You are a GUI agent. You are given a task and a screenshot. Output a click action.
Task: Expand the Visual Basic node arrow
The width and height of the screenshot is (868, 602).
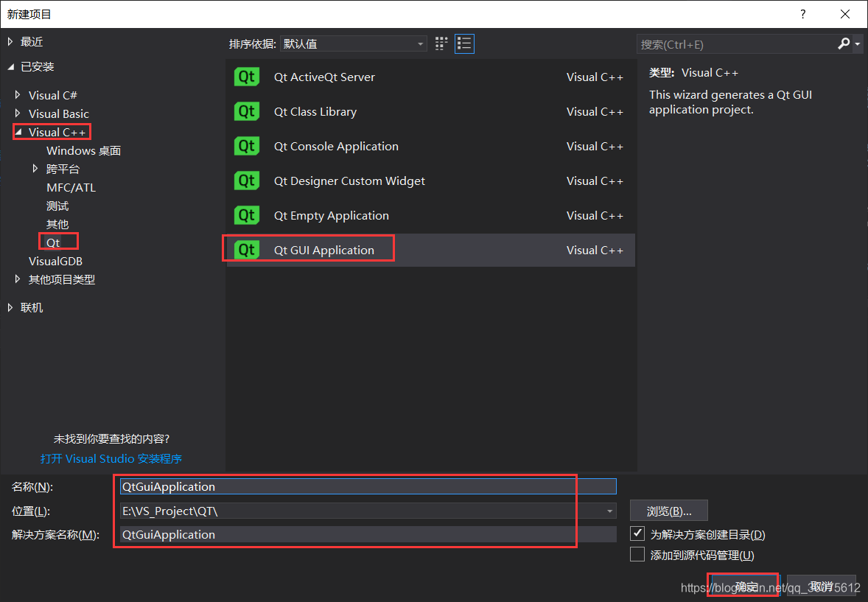pyautogui.click(x=18, y=113)
